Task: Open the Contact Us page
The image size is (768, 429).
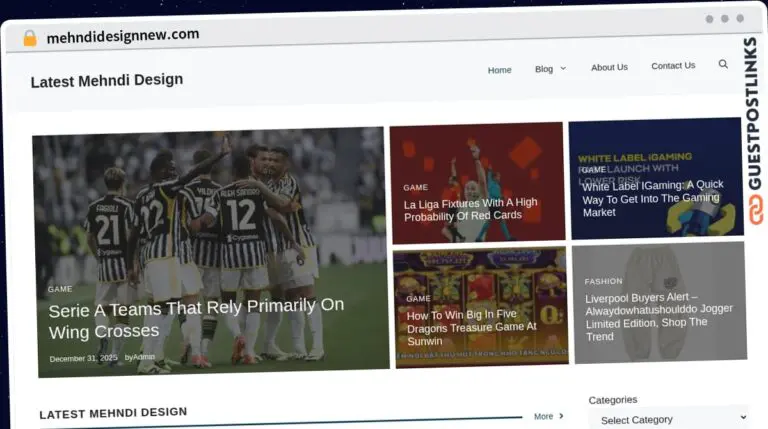Action: click(x=673, y=66)
